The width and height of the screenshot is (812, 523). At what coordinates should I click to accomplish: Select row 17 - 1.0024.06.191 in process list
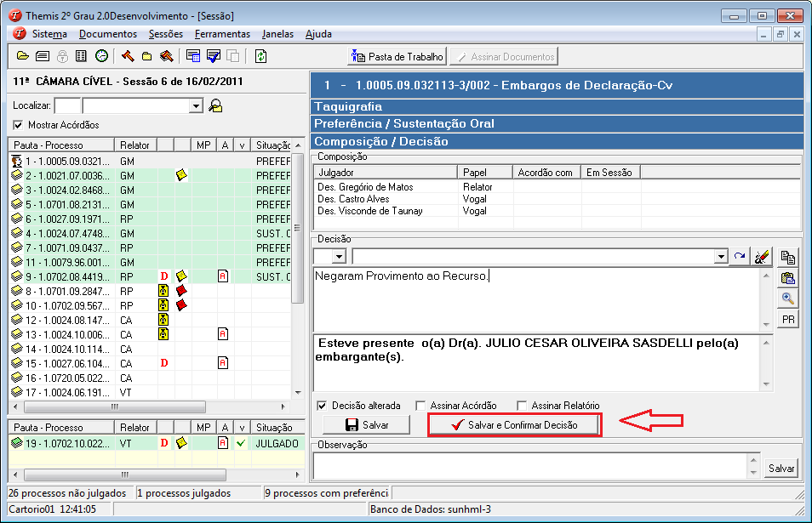pos(150,392)
